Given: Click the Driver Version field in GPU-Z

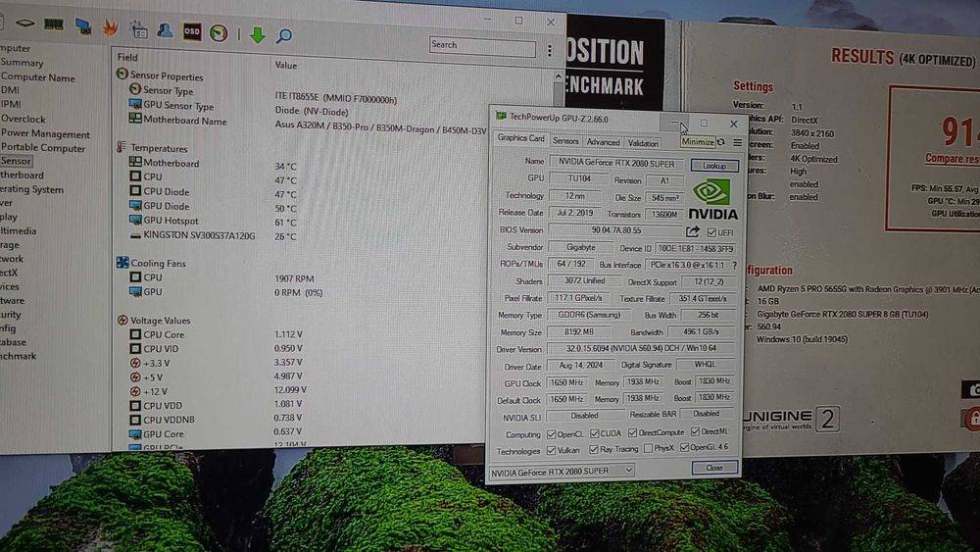Looking at the screenshot, I should point(641,348).
